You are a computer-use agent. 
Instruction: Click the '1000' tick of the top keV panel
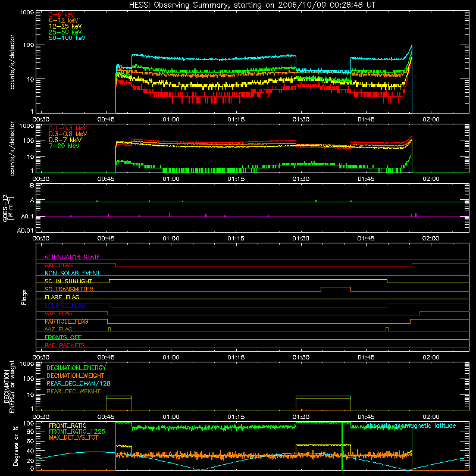pos(27,12)
